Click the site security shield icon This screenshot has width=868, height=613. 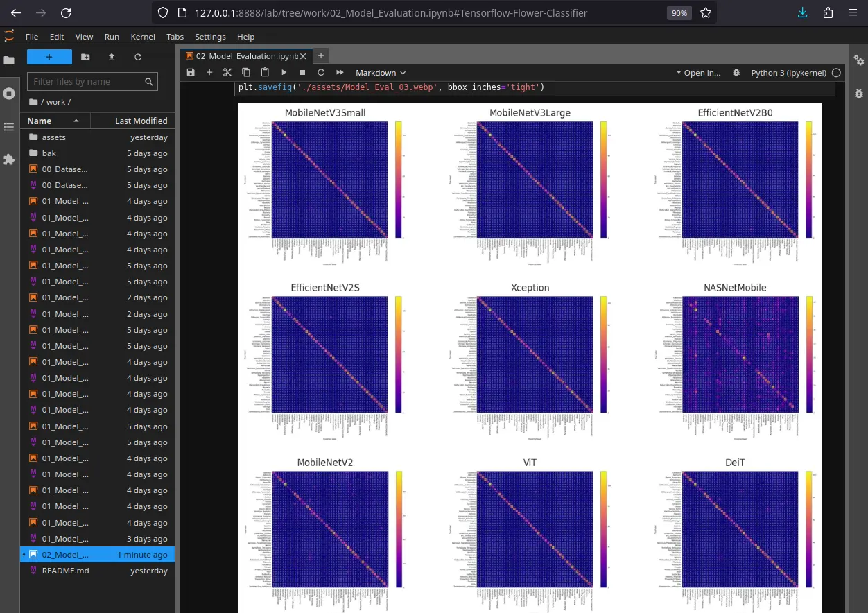(163, 12)
